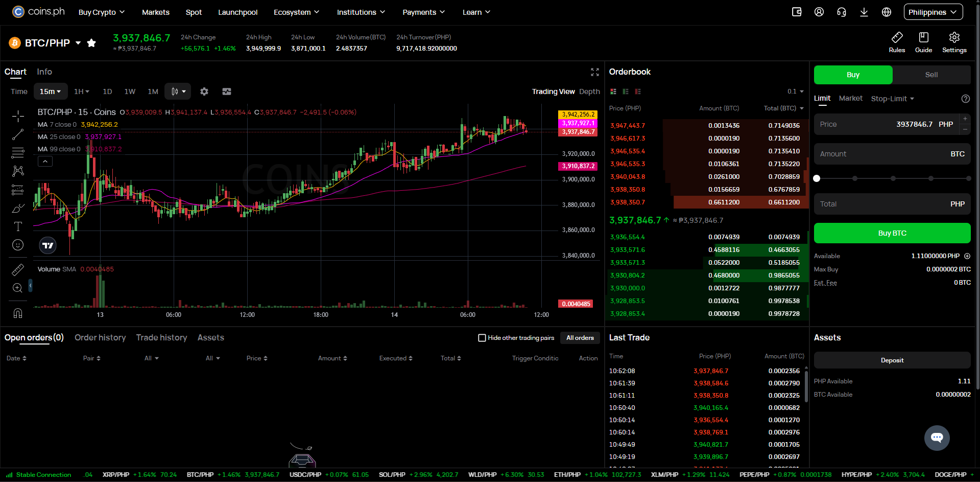
Task: Open the Settings gear in trading header
Action: click(x=954, y=42)
